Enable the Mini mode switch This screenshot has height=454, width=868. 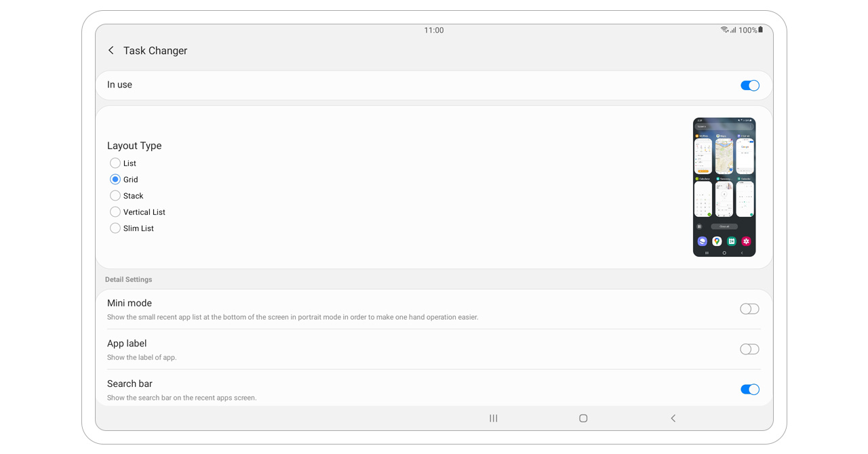(x=749, y=309)
